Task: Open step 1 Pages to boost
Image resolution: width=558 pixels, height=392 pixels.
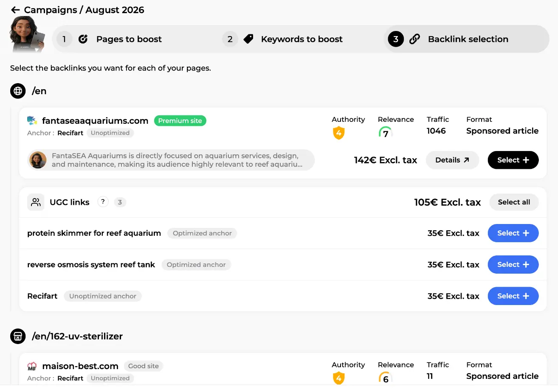Action: click(x=129, y=39)
